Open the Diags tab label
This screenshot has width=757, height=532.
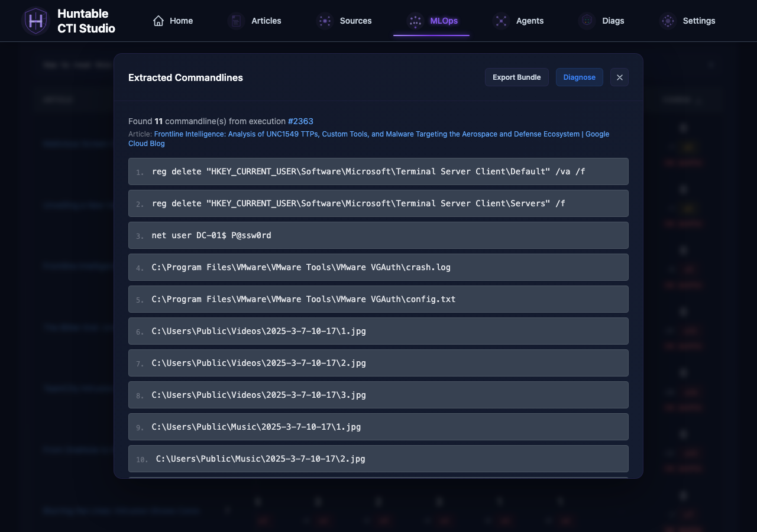(x=613, y=21)
